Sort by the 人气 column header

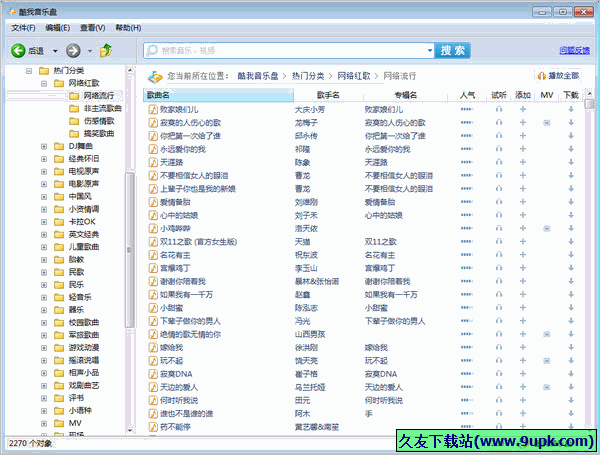click(467, 95)
